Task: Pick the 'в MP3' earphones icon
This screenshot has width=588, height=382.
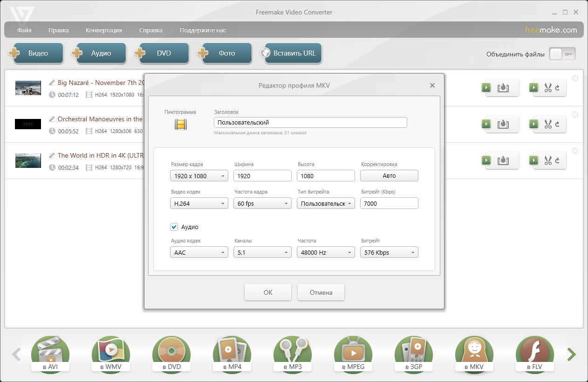Action: (x=292, y=354)
